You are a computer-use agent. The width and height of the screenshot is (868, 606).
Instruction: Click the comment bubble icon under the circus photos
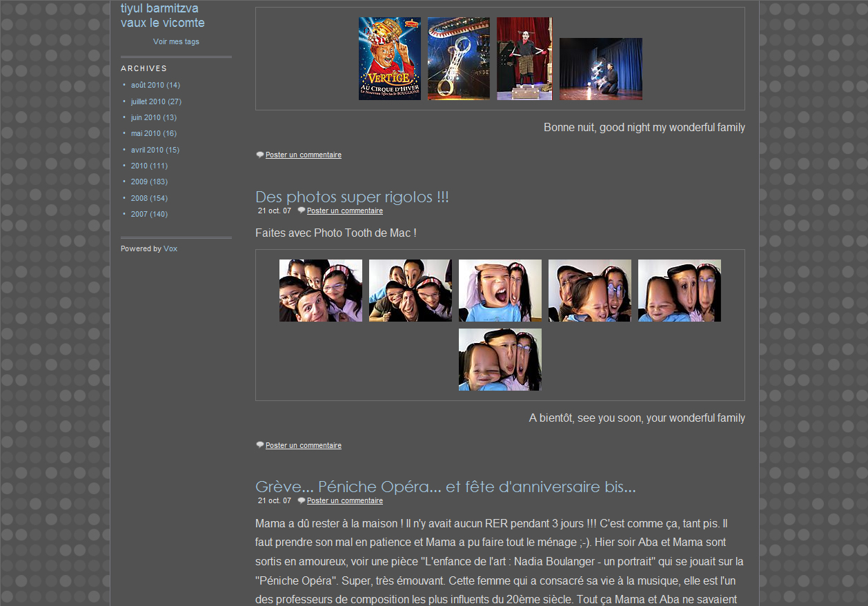coord(260,155)
